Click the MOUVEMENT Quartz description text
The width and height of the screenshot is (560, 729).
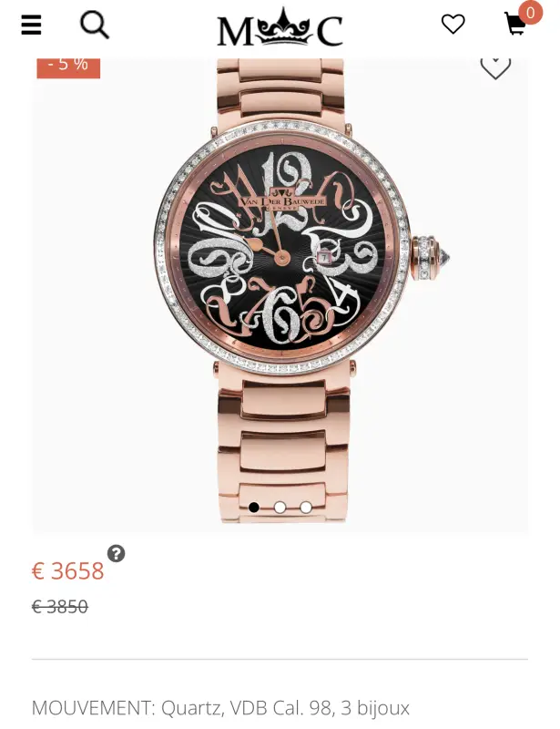click(220, 708)
